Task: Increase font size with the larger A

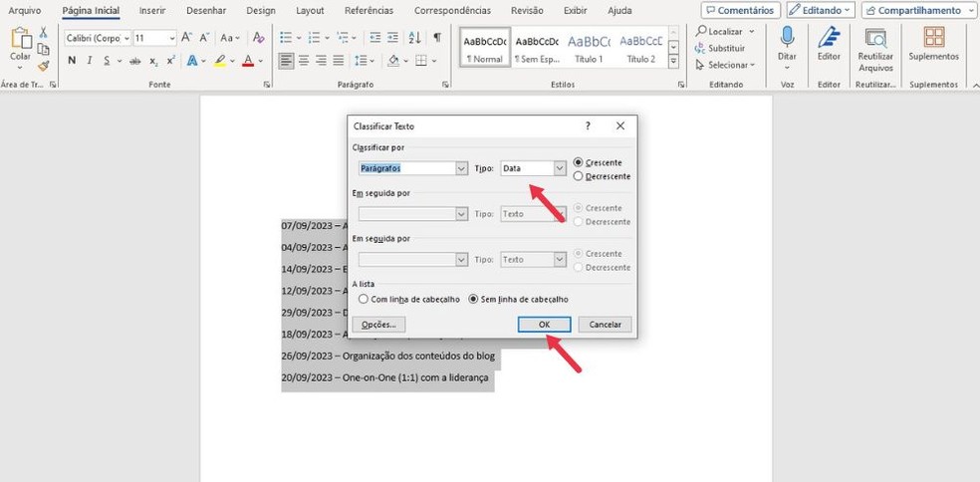Action: tap(187, 38)
